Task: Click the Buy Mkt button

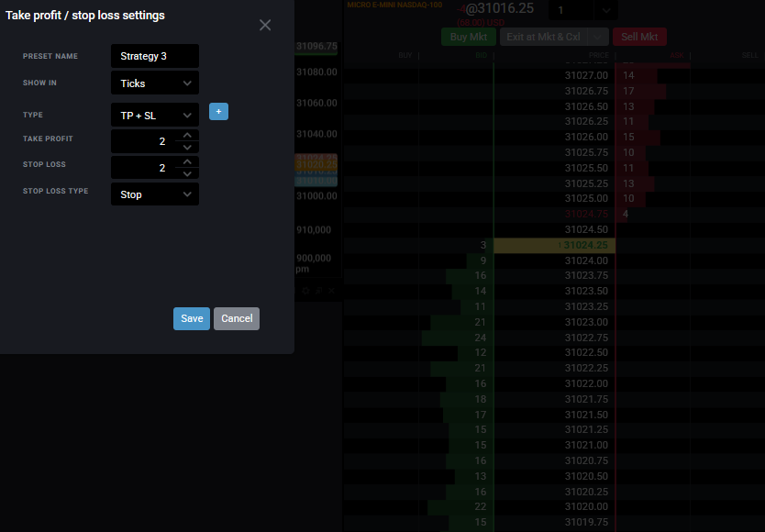Action: [469, 37]
